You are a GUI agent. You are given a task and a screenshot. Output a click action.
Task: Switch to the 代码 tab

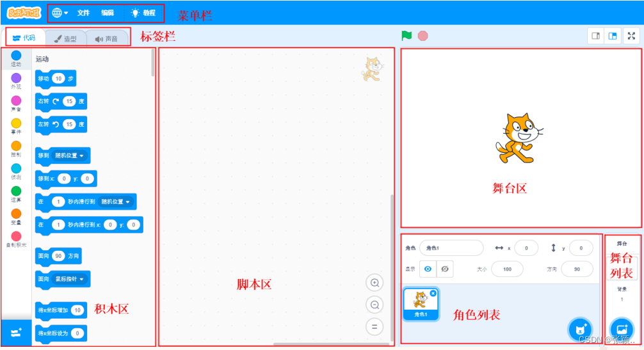(24, 38)
